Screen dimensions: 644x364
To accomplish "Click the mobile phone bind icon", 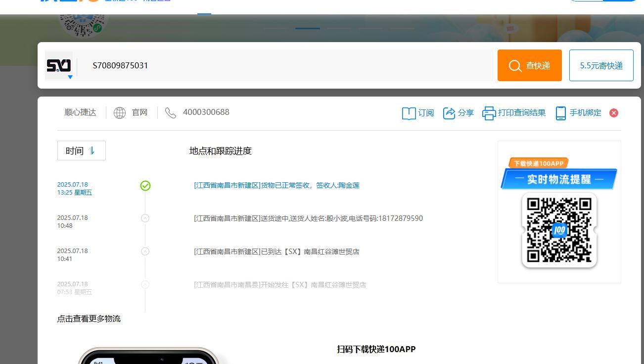I will (560, 113).
